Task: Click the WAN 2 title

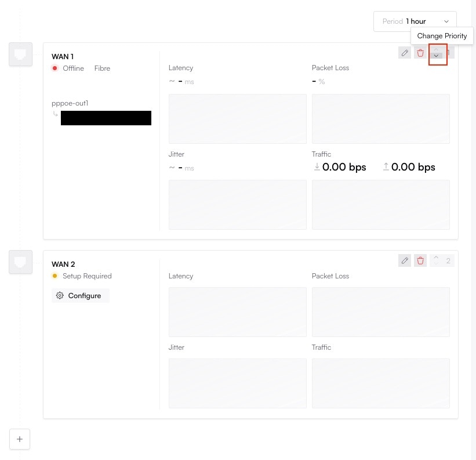Action: pos(63,264)
